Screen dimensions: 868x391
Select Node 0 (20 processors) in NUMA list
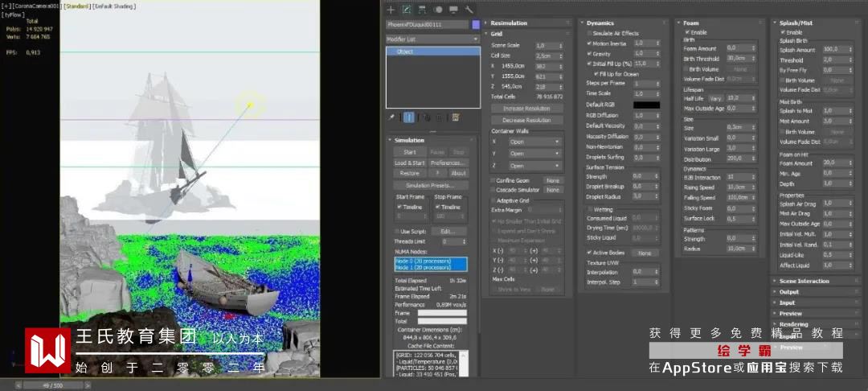(431, 261)
